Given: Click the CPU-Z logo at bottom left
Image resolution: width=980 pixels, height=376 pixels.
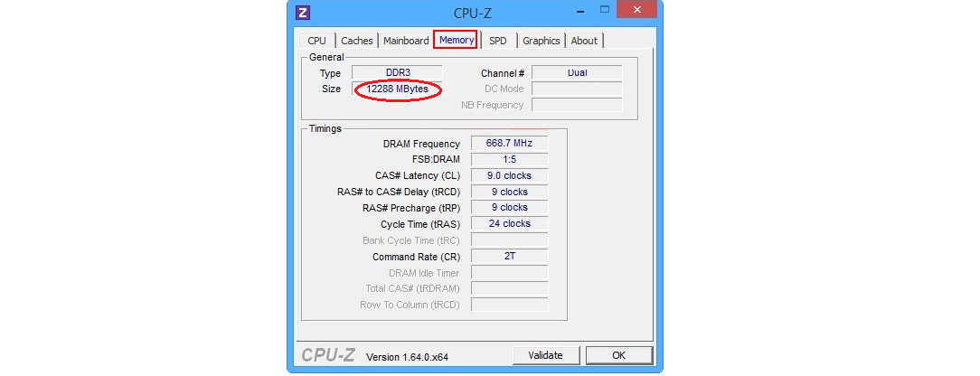Looking at the screenshot, I should pyautogui.click(x=327, y=355).
